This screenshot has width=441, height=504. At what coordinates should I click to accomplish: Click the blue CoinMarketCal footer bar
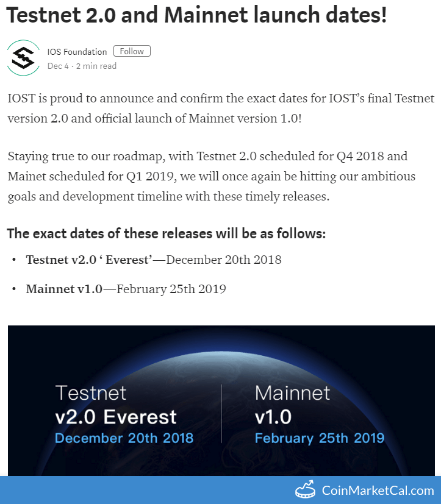point(220,490)
